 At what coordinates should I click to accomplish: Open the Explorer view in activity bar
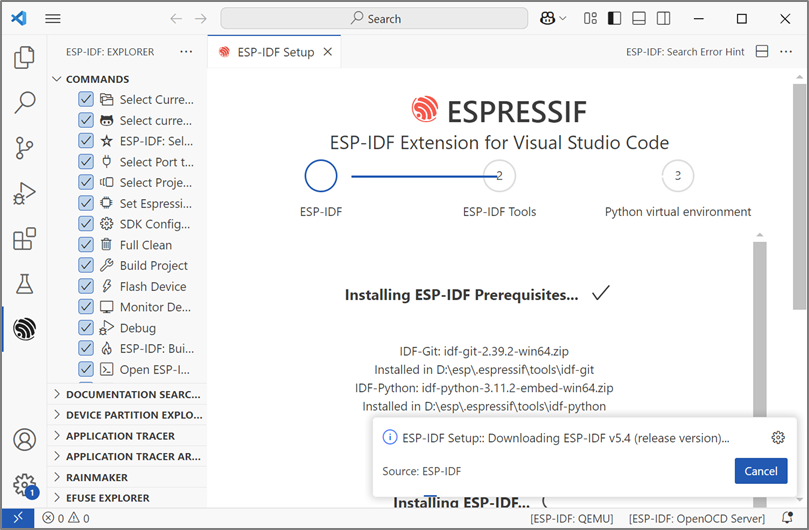[24, 57]
